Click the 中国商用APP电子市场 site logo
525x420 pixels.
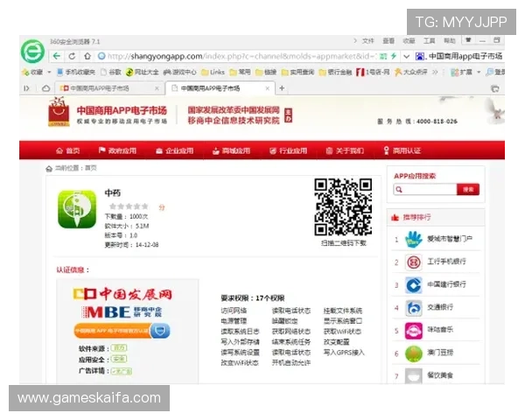point(108,113)
